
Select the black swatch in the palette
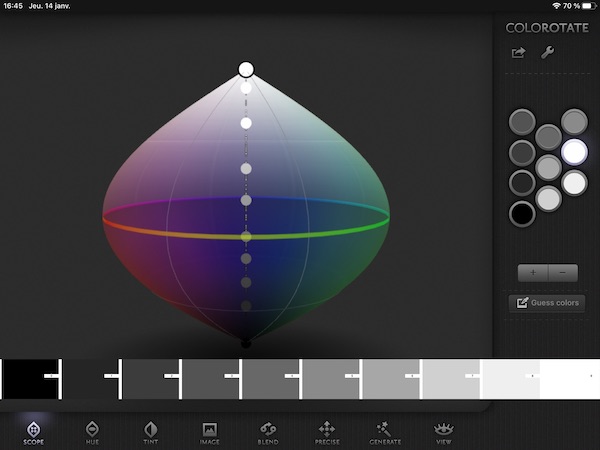coord(522,213)
